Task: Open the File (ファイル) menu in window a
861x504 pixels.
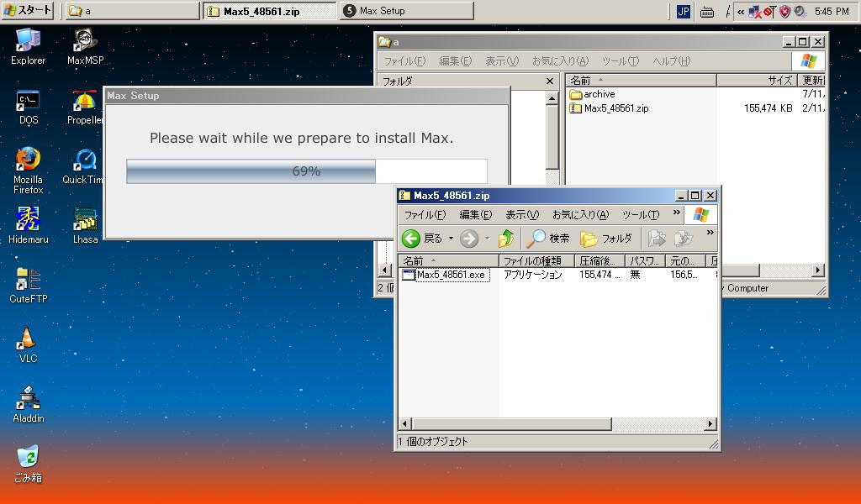Action: (404, 61)
